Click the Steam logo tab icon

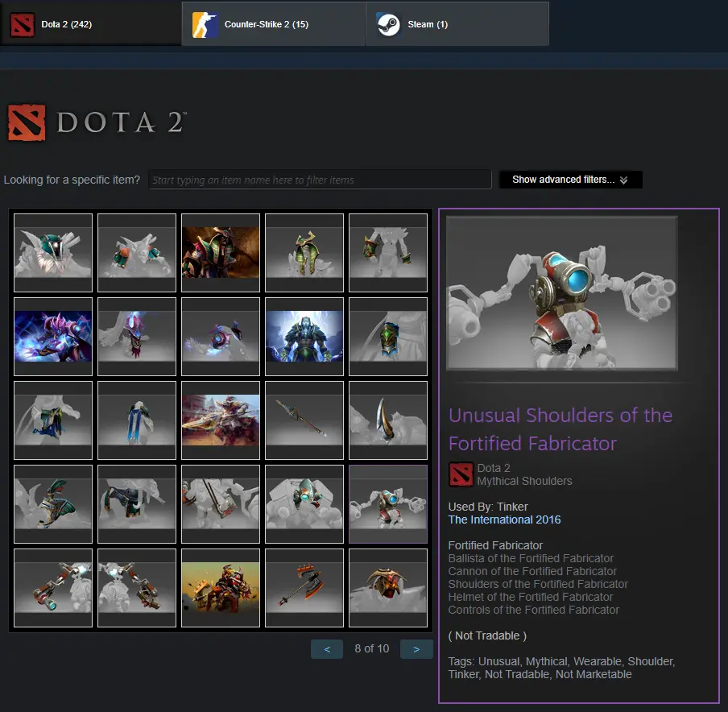[388, 25]
